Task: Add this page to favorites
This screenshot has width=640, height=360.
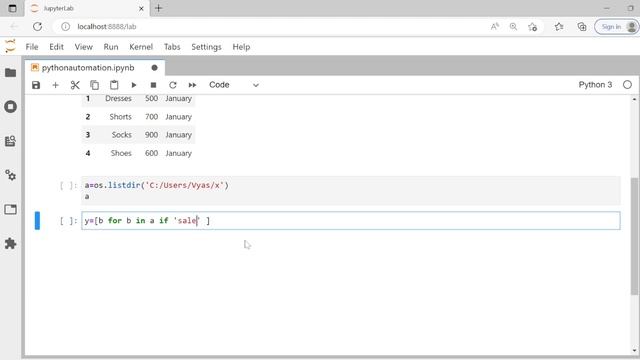Action: coord(532,27)
